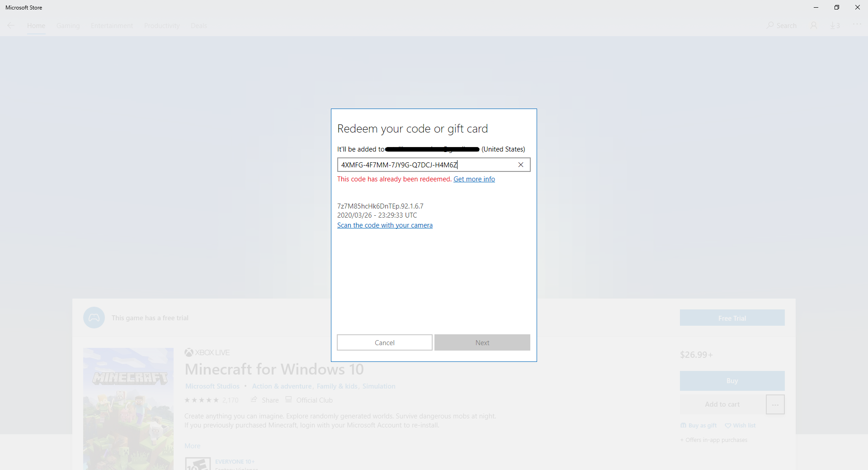
Task: Open the Deals tab
Action: click(199, 26)
